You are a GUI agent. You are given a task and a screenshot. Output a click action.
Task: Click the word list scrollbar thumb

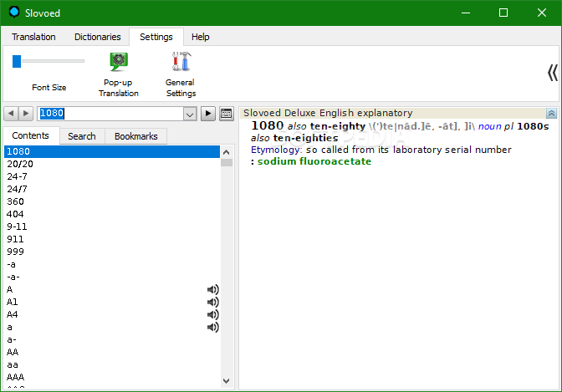227,163
